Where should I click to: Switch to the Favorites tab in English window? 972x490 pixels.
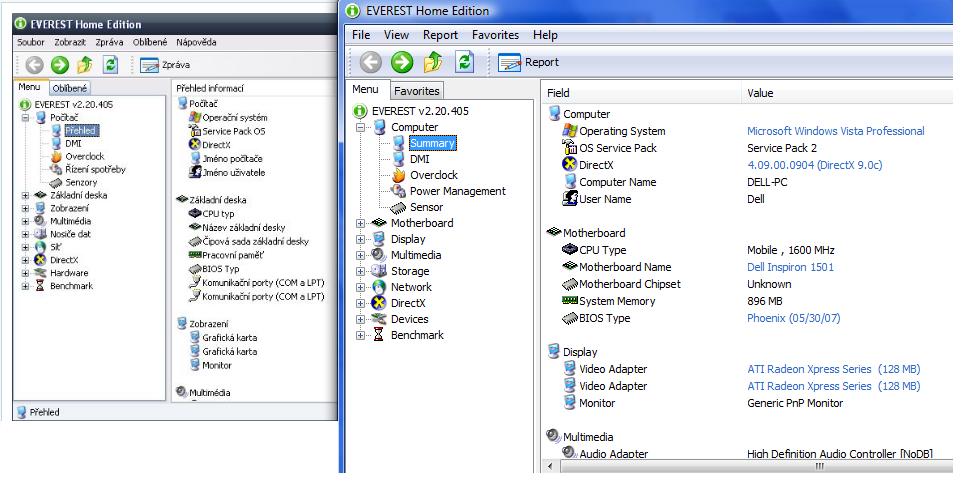[417, 91]
